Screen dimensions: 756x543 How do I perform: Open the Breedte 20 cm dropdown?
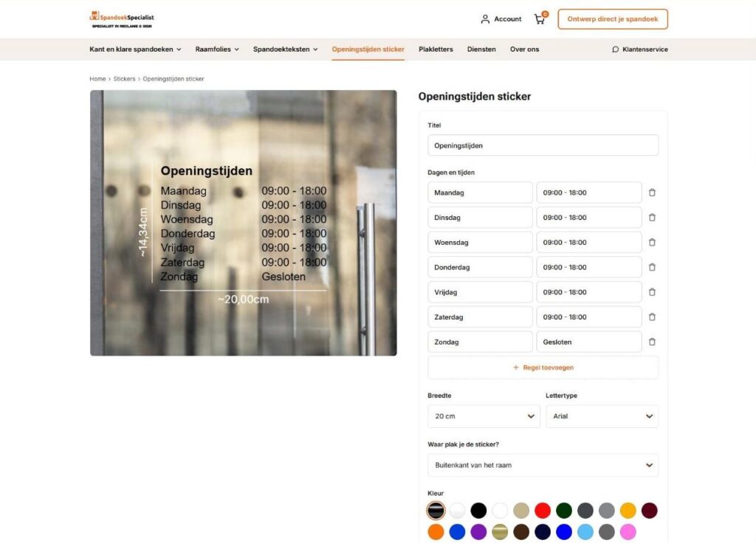[484, 416]
